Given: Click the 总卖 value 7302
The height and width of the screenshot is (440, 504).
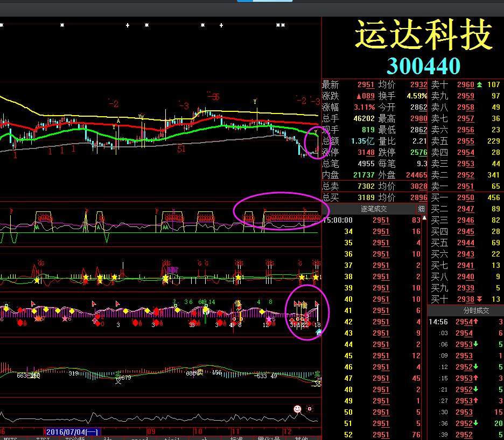Looking at the screenshot, I should [x=366, y=186].
